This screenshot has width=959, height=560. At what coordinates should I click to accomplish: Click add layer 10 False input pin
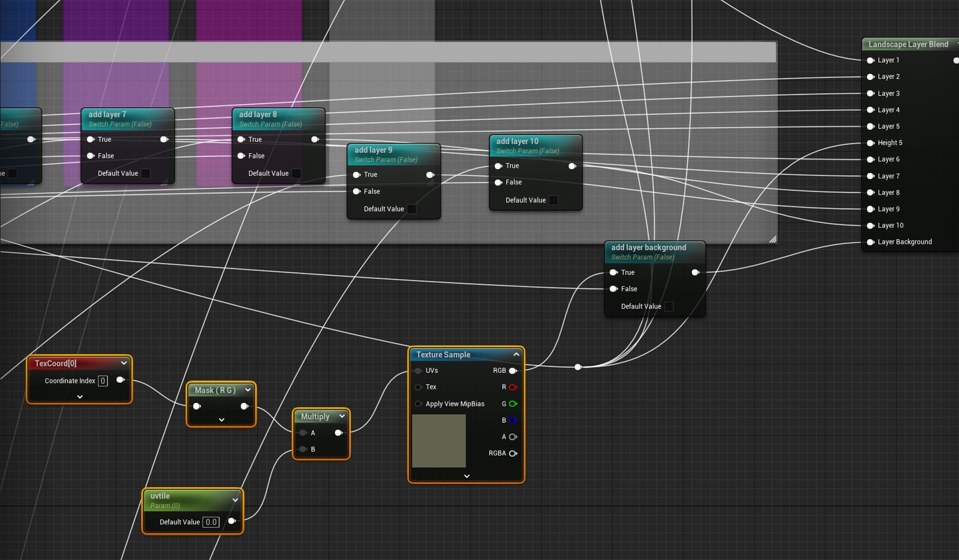498,182
